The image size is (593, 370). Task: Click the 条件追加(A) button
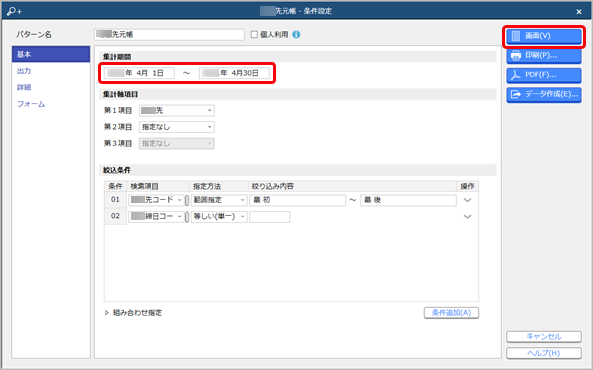[x=451, y=313]
